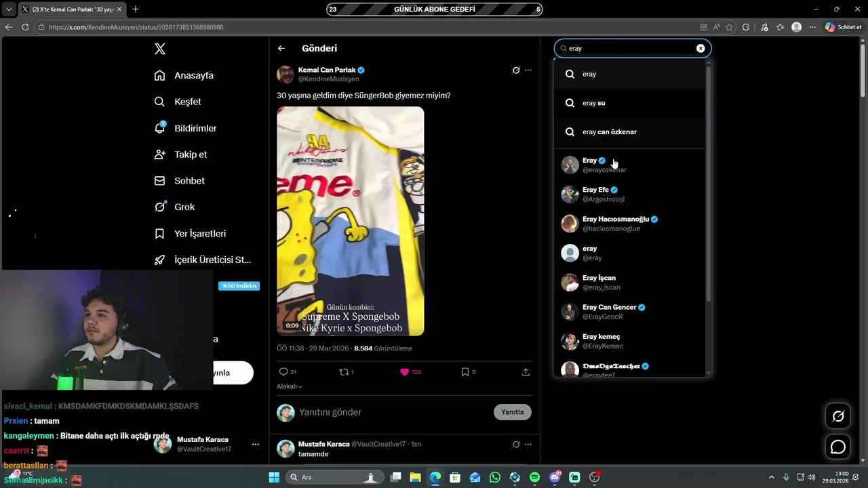The width and height of the screenshot is (868, 488).
Task: Click the %50 indirim badge
Action: [x=239, y=286]
